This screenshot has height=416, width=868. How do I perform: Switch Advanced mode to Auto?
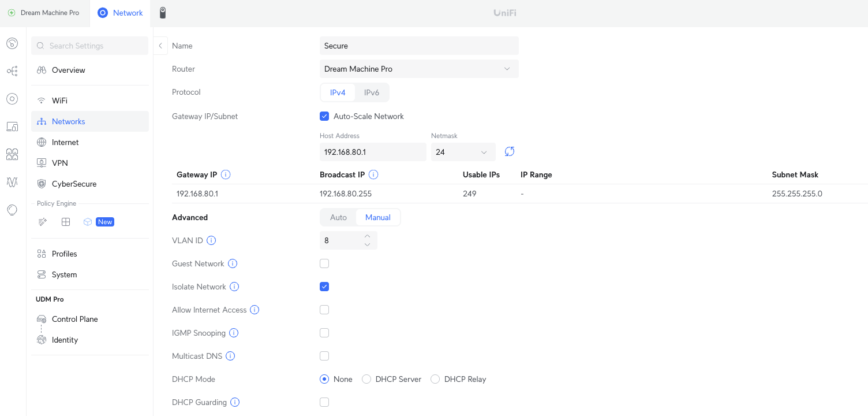coord(338,217)
